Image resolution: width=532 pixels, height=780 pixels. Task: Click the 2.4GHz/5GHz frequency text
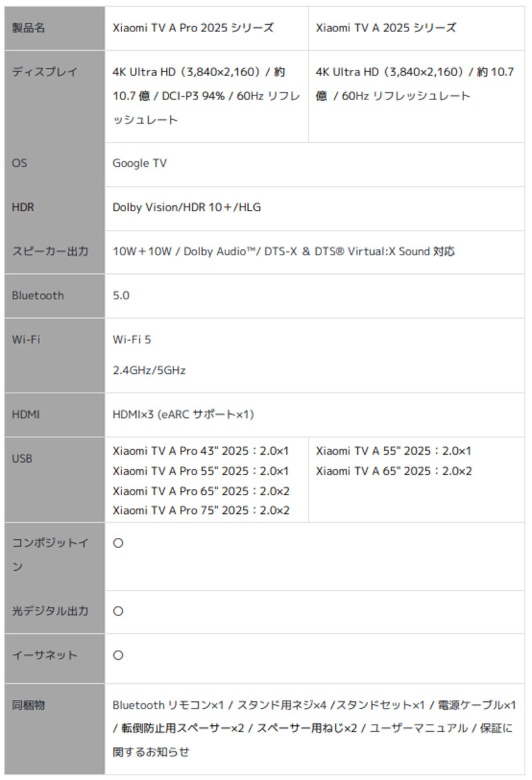tap(149, 370)
